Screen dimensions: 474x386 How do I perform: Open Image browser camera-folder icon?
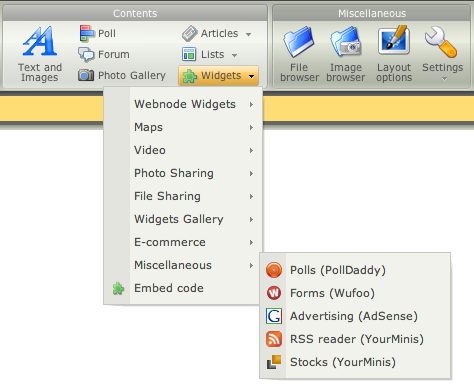[346, 42]
